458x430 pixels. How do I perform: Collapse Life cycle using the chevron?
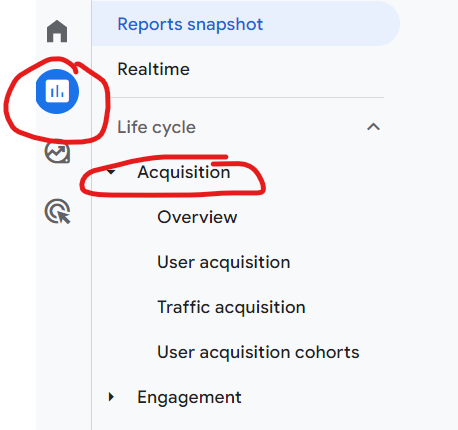(373, 127)
